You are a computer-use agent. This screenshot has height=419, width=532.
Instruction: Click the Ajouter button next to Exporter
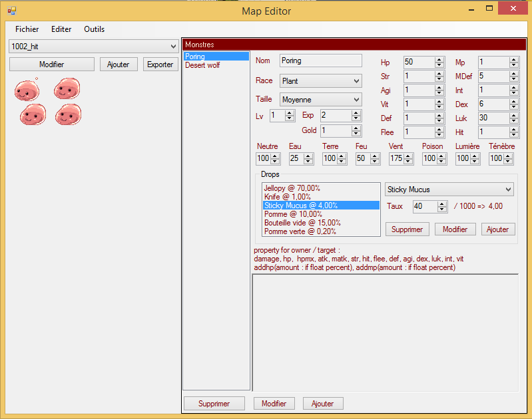point(119,65)
